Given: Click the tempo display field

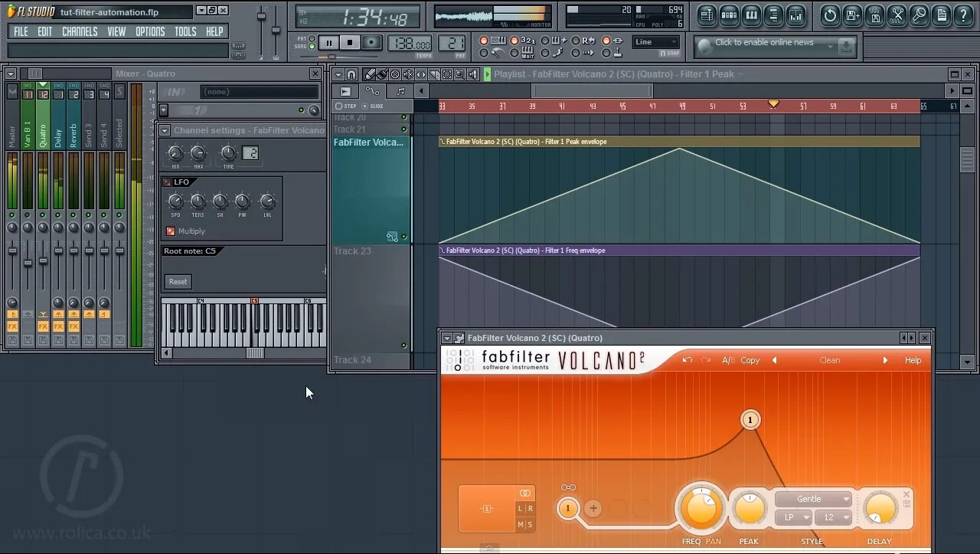Looking at the screenshot, I should point(410,44).
